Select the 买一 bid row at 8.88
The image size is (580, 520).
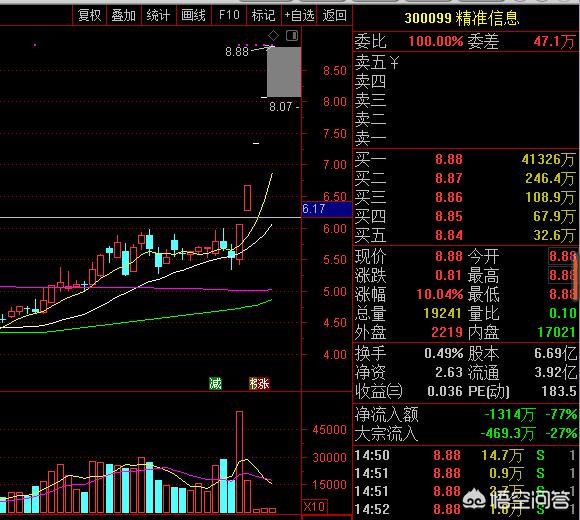click(x=466, y=159)
